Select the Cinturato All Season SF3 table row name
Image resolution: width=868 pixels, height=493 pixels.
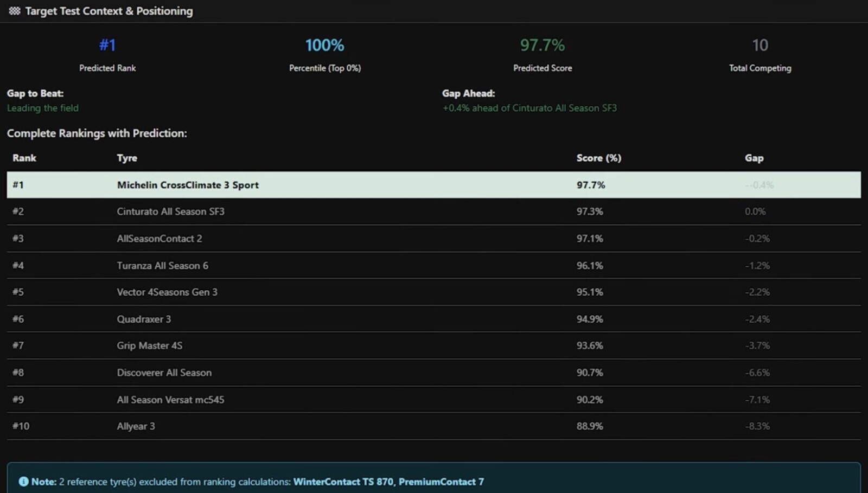click(171, 212)
